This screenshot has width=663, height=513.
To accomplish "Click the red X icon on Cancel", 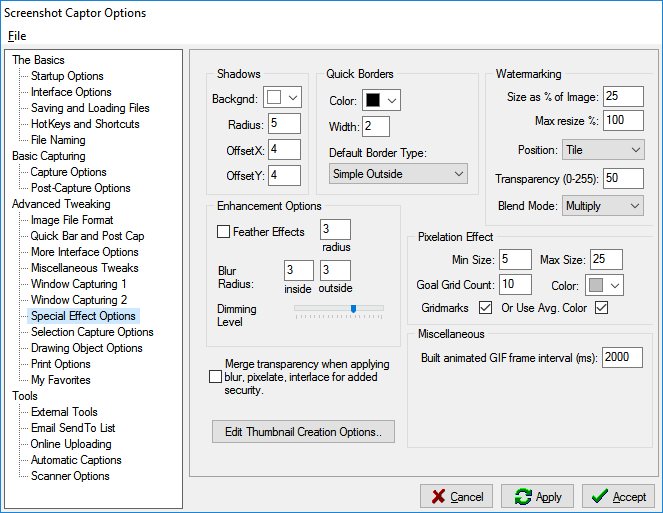I will (436, 496).
